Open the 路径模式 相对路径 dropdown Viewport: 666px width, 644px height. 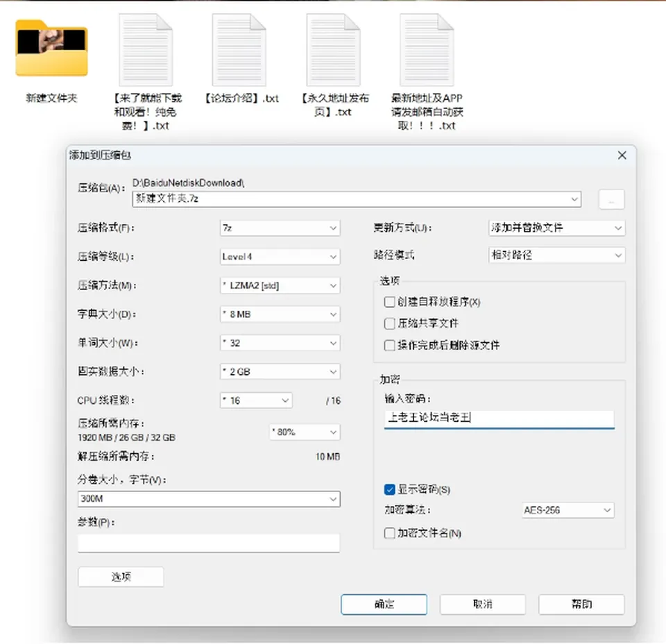556,255
